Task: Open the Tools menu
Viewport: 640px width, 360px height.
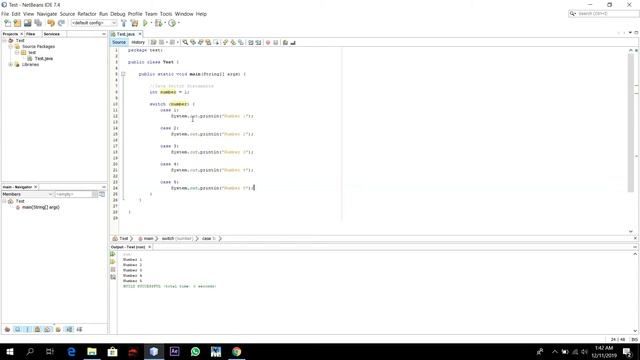Action: pos(166,14)
